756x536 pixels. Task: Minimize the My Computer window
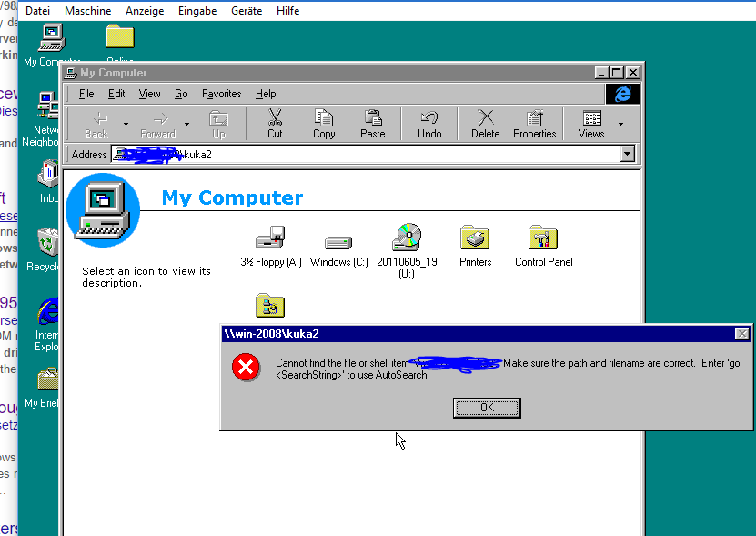coord(601,73)
